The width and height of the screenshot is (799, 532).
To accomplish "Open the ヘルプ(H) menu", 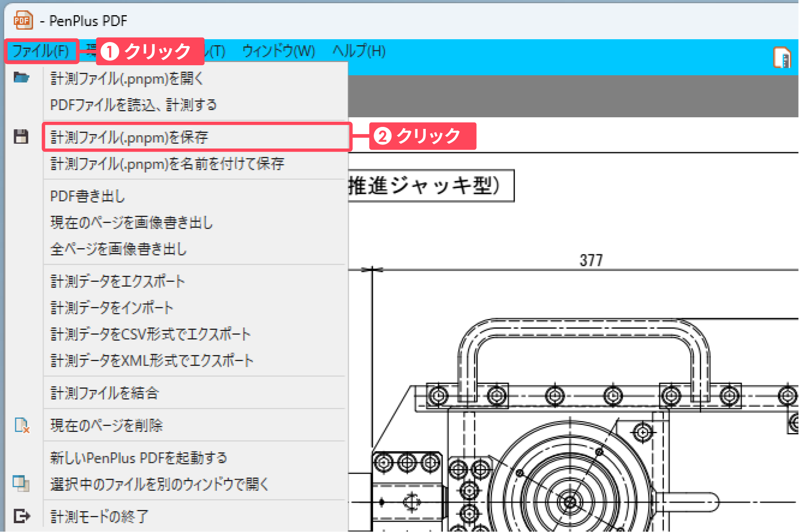I will 359,51.
